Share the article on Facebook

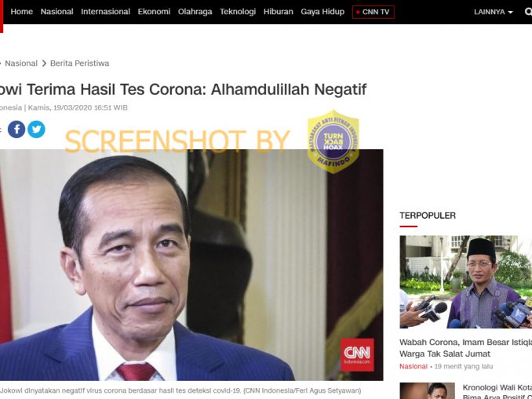pyautogui.click(x=16, y=129)
